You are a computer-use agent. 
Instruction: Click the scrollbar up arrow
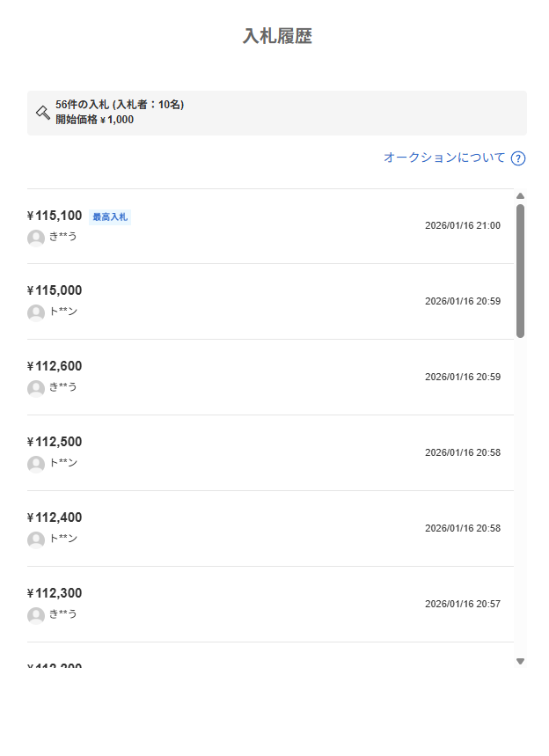tap(520, 196)
